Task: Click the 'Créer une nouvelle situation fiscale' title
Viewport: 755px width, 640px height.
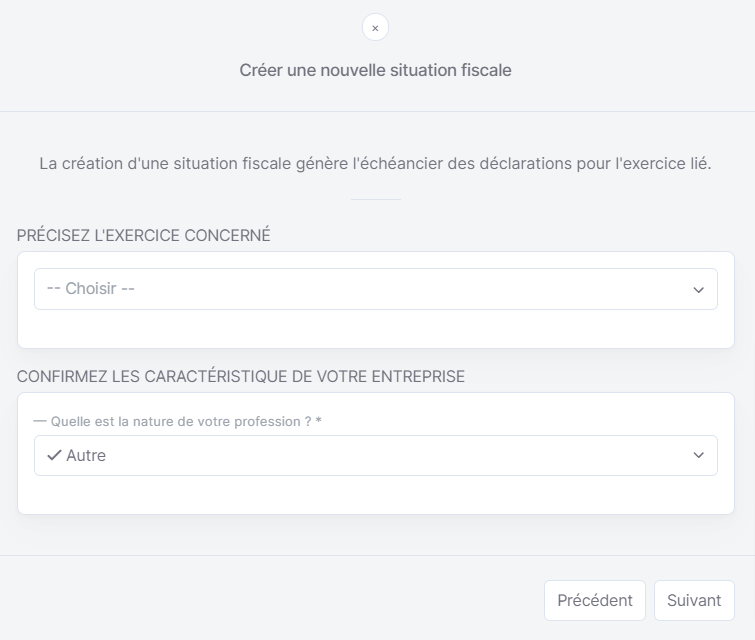Action: [375, 70]
